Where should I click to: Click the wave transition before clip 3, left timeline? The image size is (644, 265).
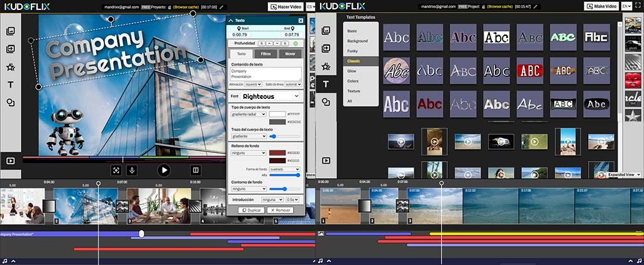[x=123, y=206]
